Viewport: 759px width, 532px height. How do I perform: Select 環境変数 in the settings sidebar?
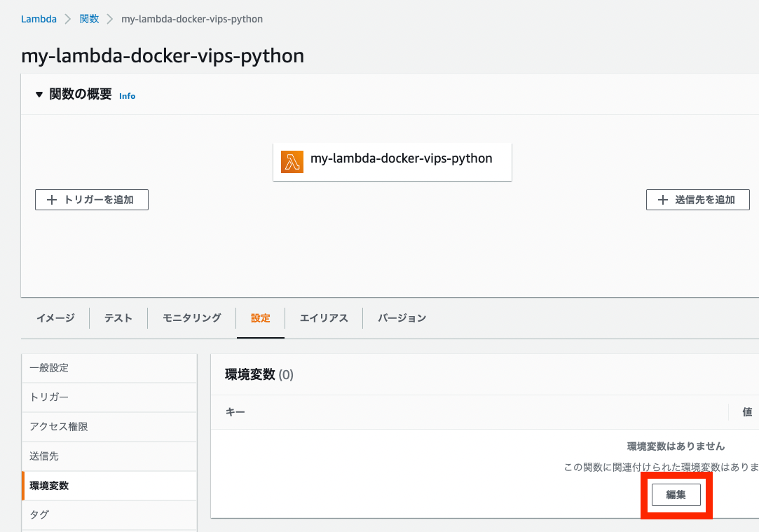[109, 486]
